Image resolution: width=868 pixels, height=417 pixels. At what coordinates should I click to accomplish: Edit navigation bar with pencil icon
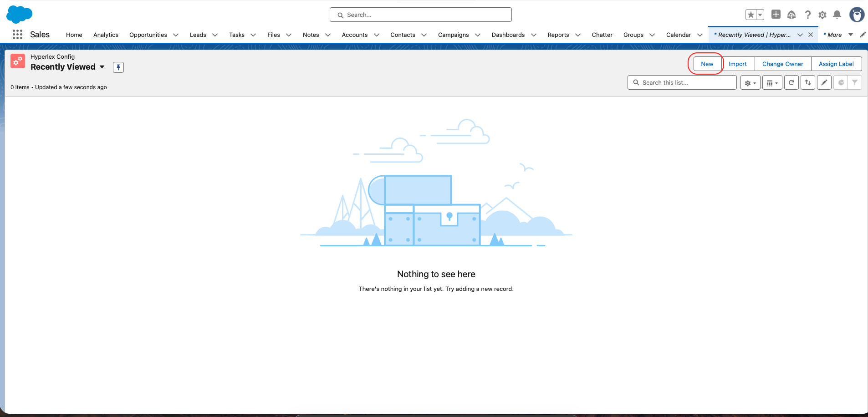[x=863, y=35]
